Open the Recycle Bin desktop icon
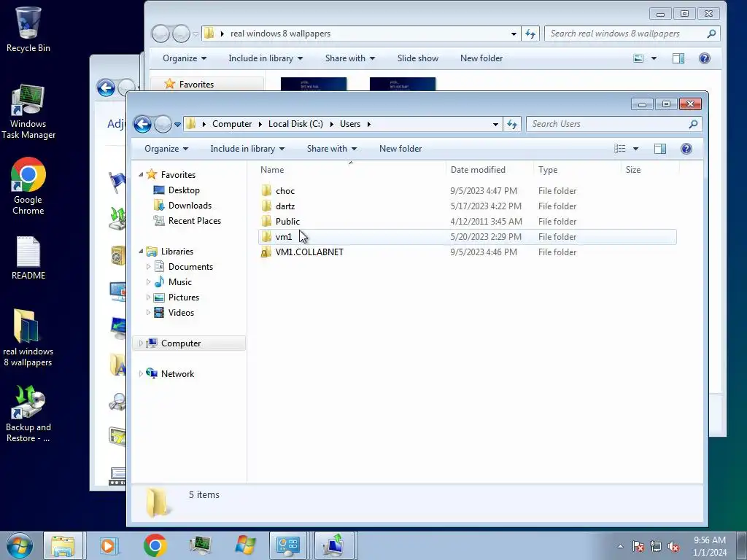The width and height of the screenshot is (747, 560). click(x=28, y=29)
